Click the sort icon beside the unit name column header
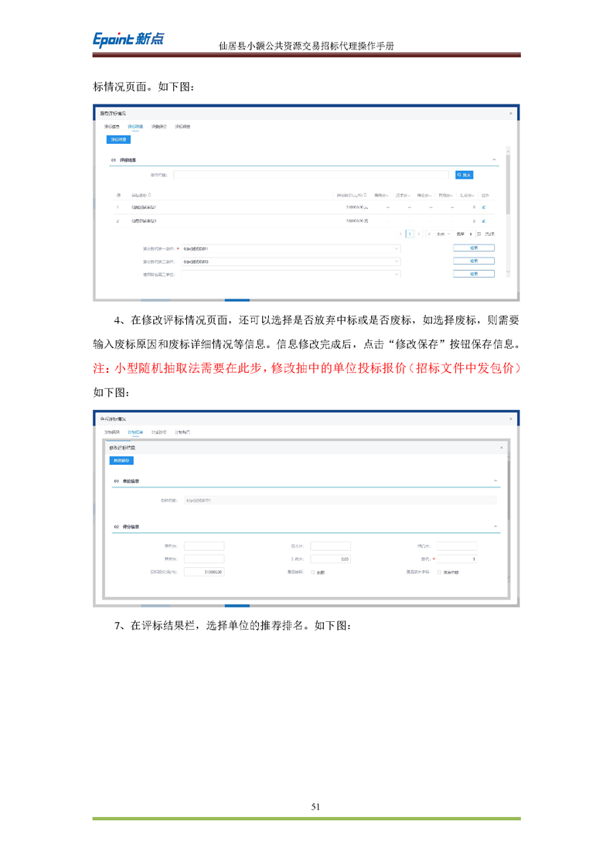 pos(149,195)
